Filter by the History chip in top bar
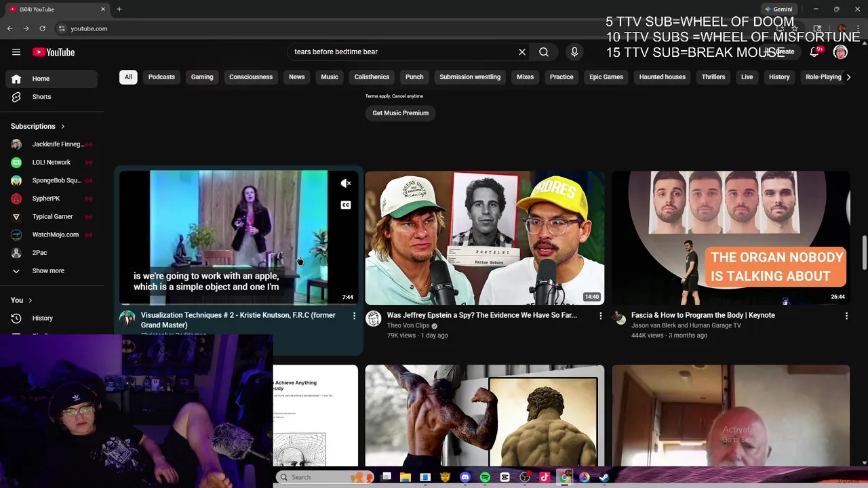 coord(779,77)
